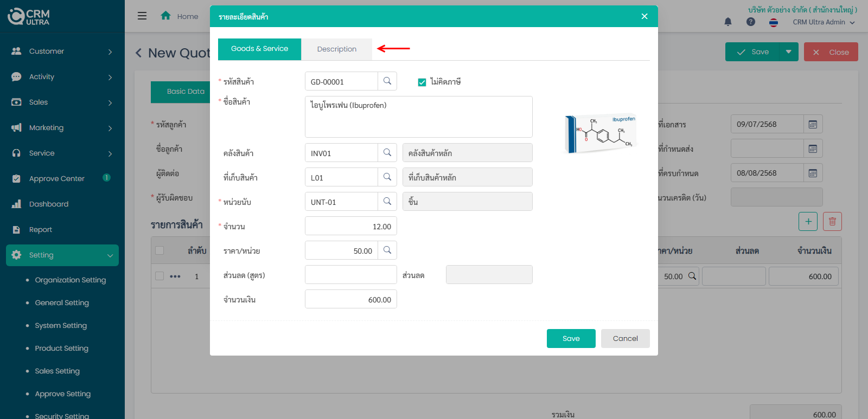Expand the CRM Ultra Admin user menu
This screenshot has width=868, height=419.
824,22
